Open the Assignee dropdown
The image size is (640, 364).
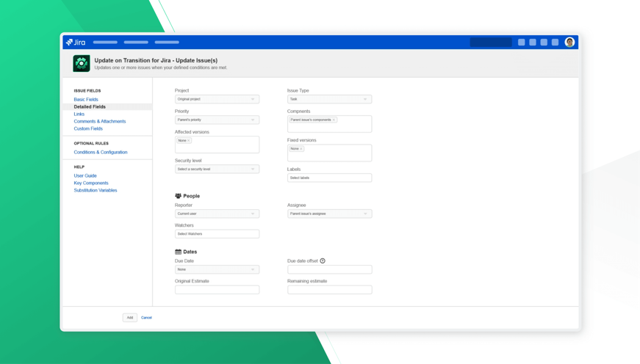pyautogui.click(x=329, y=214)
